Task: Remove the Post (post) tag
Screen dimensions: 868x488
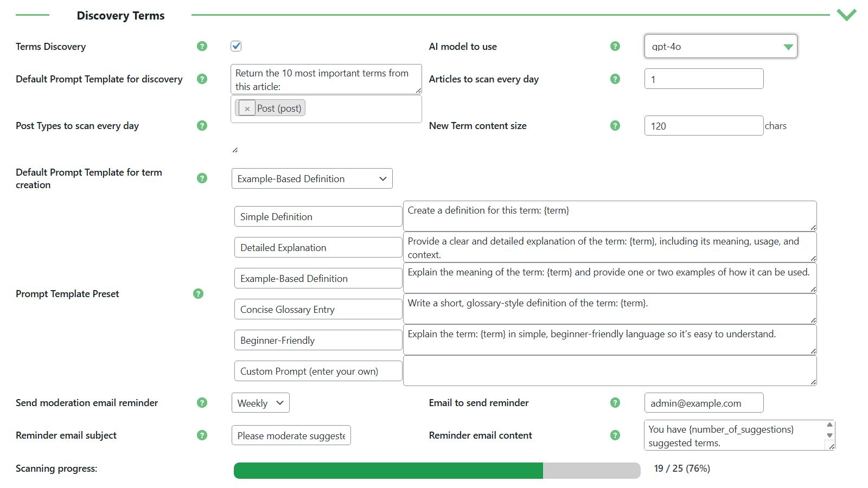Action: pos(247,108)
